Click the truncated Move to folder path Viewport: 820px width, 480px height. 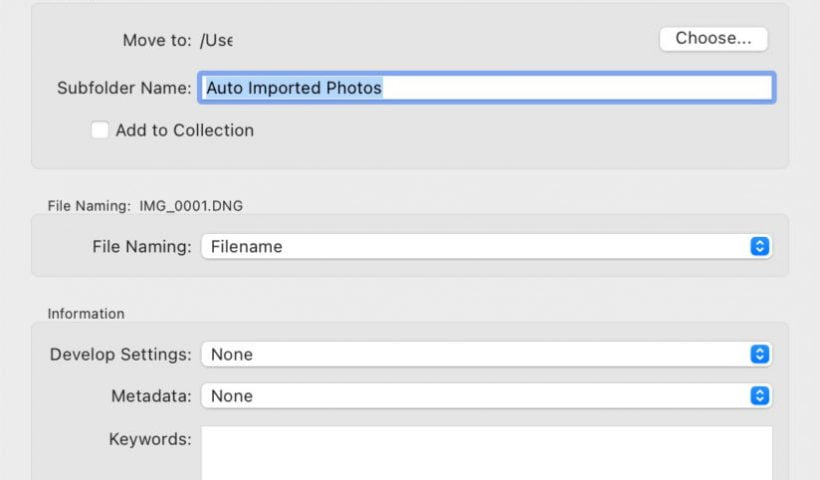(216, 40)
